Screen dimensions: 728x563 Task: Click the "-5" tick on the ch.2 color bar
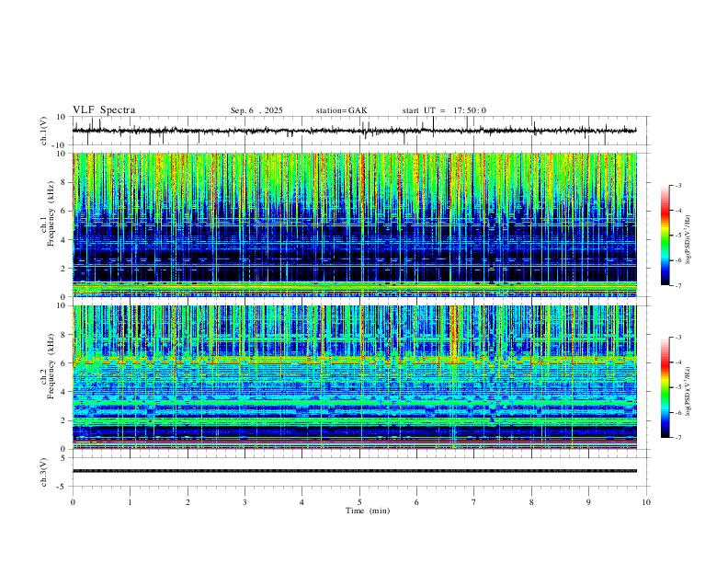tap(677, 387)
